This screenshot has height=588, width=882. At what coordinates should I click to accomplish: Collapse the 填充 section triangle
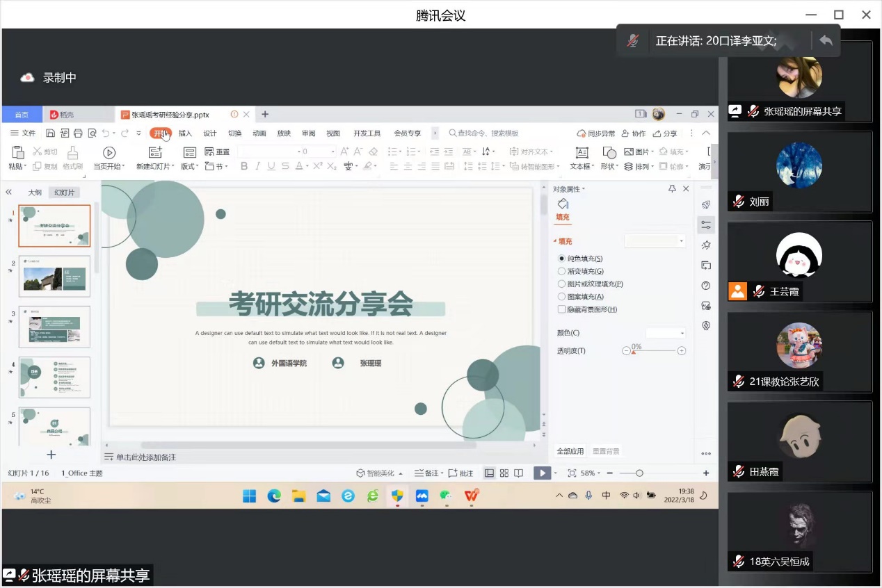point(555,241)
